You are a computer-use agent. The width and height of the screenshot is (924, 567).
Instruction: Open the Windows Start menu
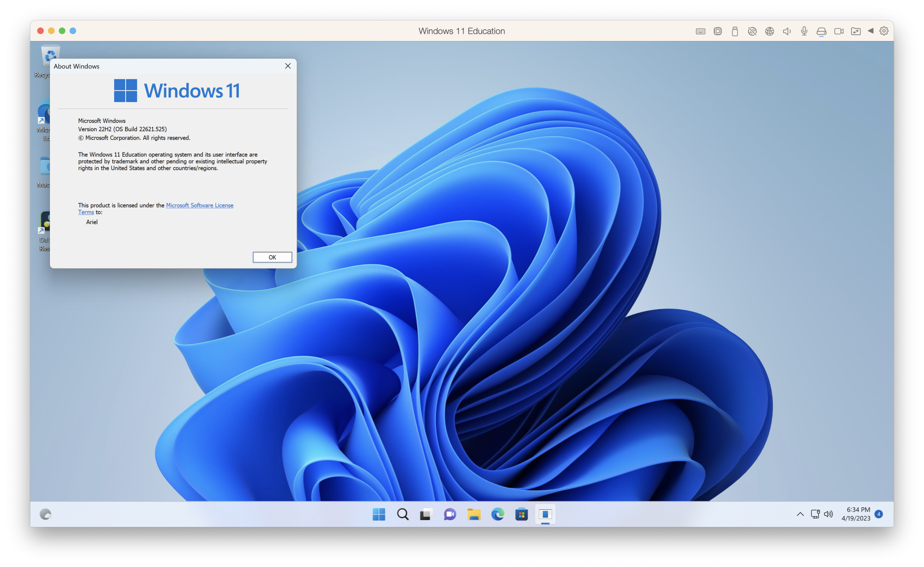[x=379, y=514]
